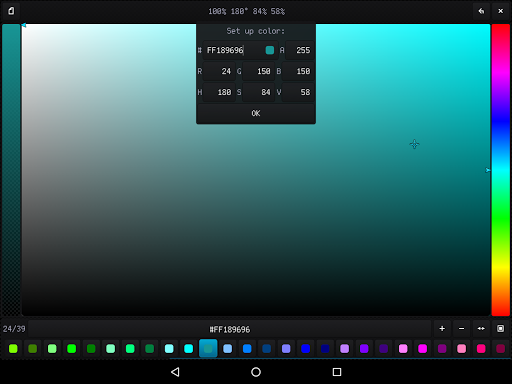Click the rainbow hue slider on the right
The width and height of the screenshot is (512, 384).
pos(501,170)
